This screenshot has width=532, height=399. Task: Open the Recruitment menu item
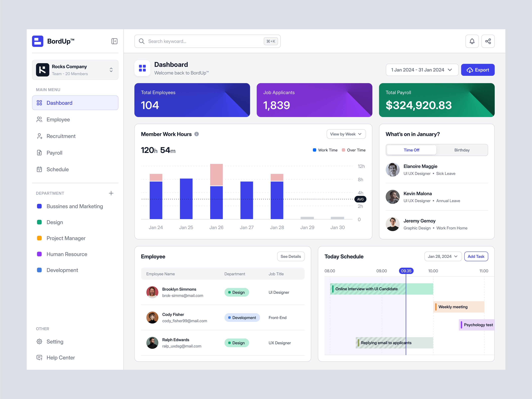(61, 136)
